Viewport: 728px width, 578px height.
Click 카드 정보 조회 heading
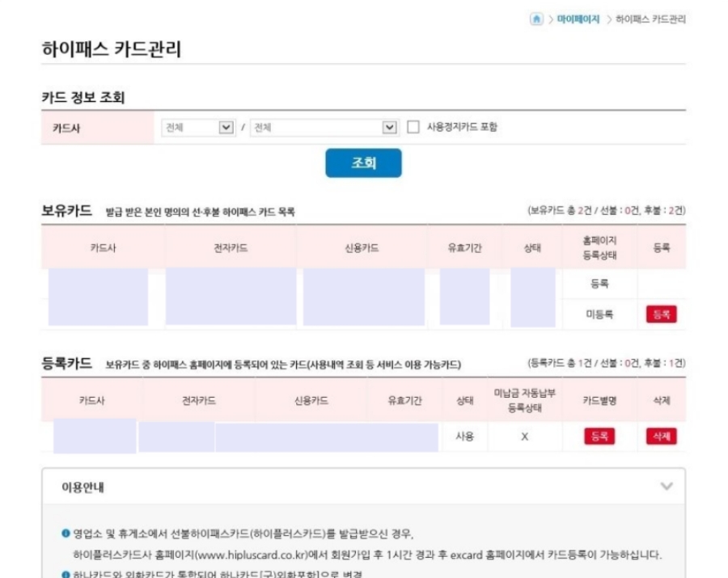click(x=83, y=98)
